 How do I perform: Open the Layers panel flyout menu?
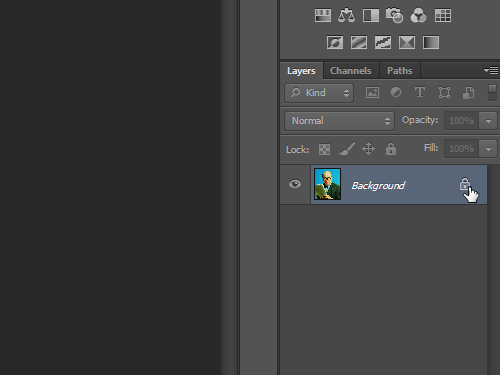point(491,70)
